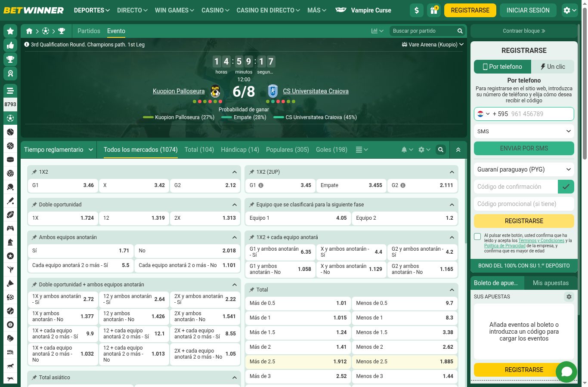Click Contraer bloque to collapse panel

point(524,31)
